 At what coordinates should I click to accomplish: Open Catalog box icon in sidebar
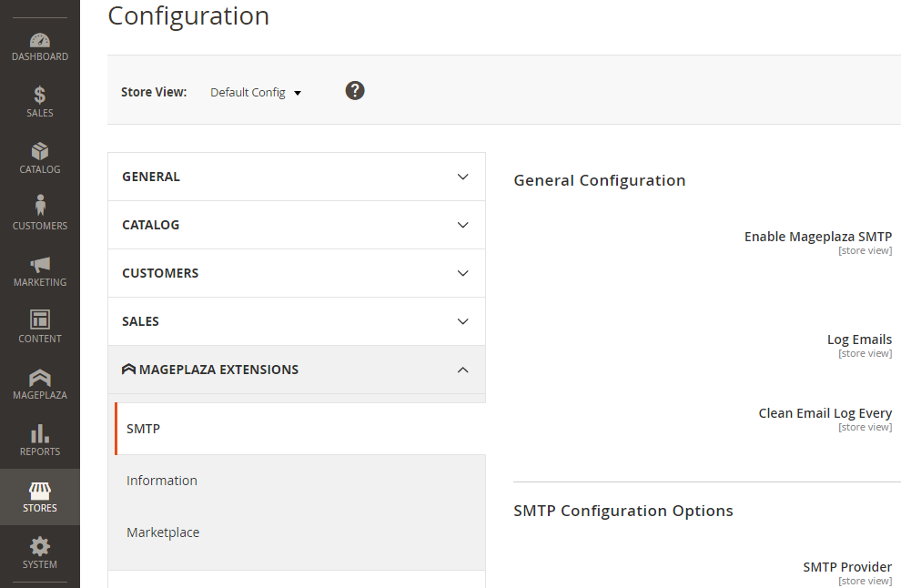[39, 151]
